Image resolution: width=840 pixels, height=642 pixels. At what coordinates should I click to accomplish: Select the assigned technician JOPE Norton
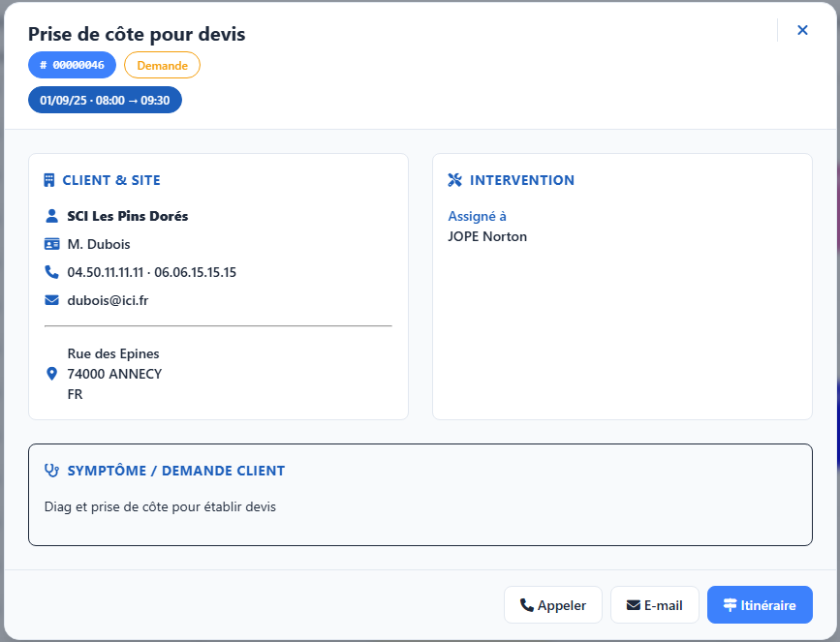click(488, 236)
